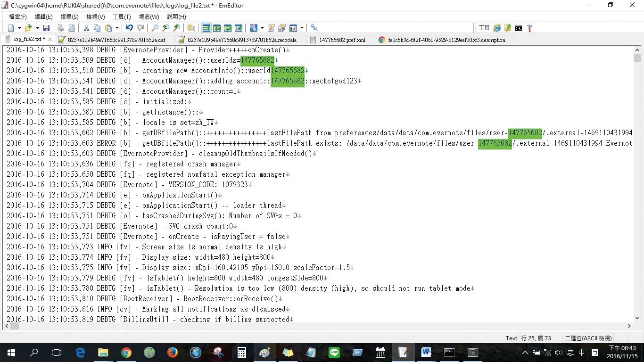The width and height of the screenshot is (644, 362).
Task: Click the line reading VERSION_CODE: 1079323
Action: point(129,185)
